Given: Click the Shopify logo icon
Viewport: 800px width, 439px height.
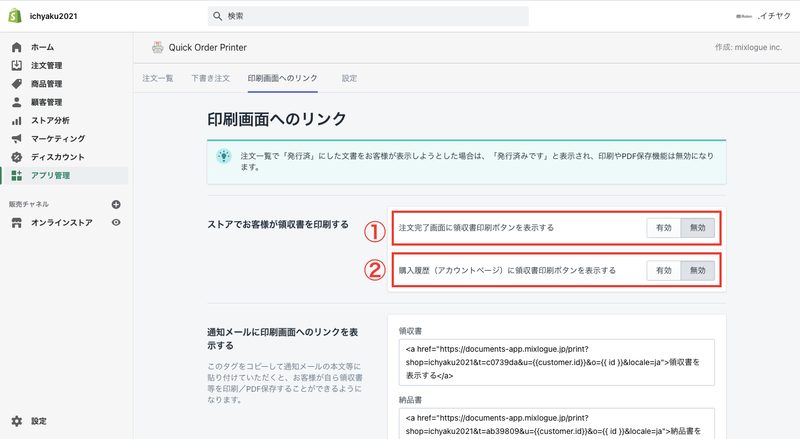Looking at the screenshot, I should click(x=15, y=16).
